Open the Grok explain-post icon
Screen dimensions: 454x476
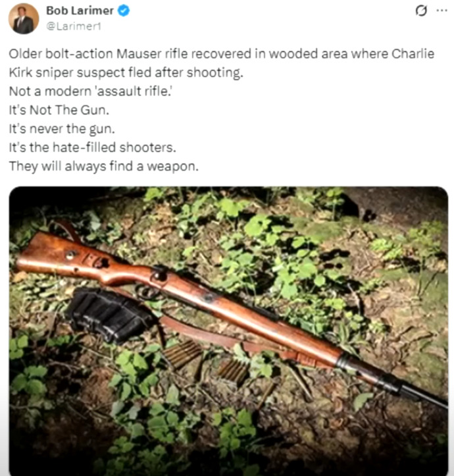click(421, 11)
